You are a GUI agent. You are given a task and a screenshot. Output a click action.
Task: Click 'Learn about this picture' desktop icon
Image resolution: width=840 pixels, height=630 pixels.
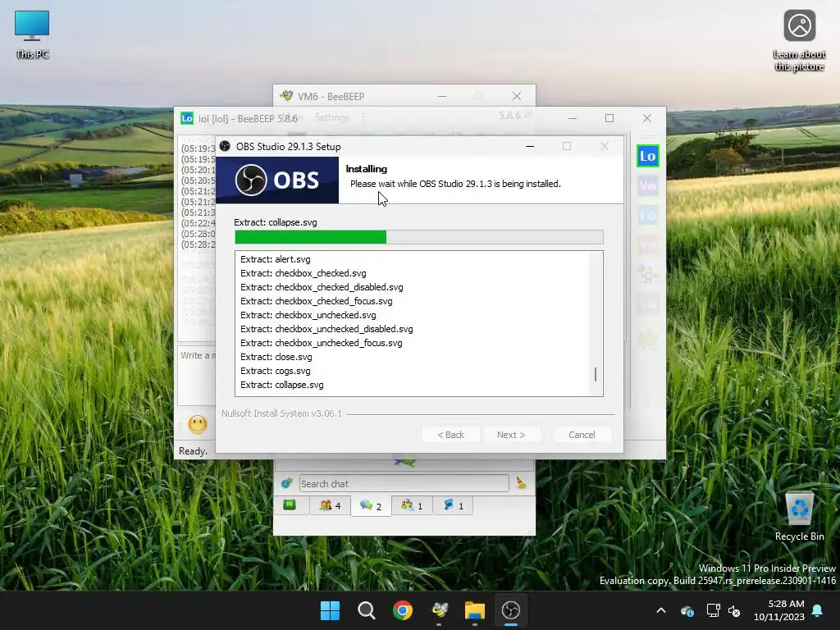point(799,41)
